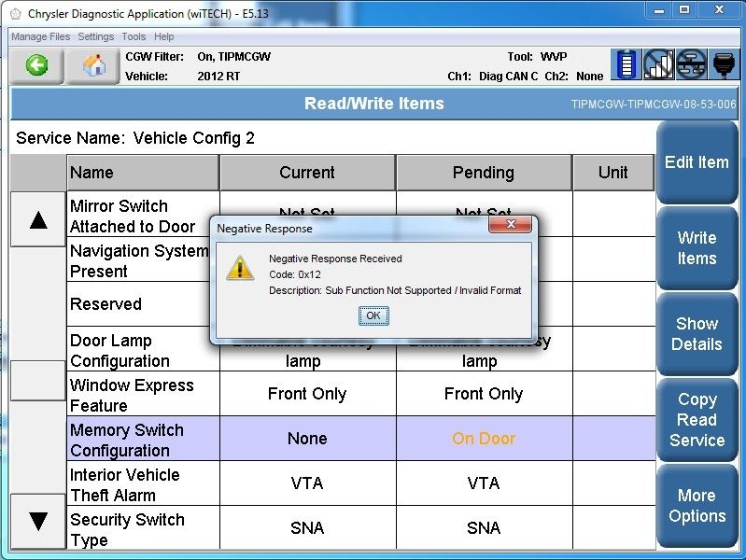
Task: Click current 'Front Only' for Window Express
Action: coord(307,394)
